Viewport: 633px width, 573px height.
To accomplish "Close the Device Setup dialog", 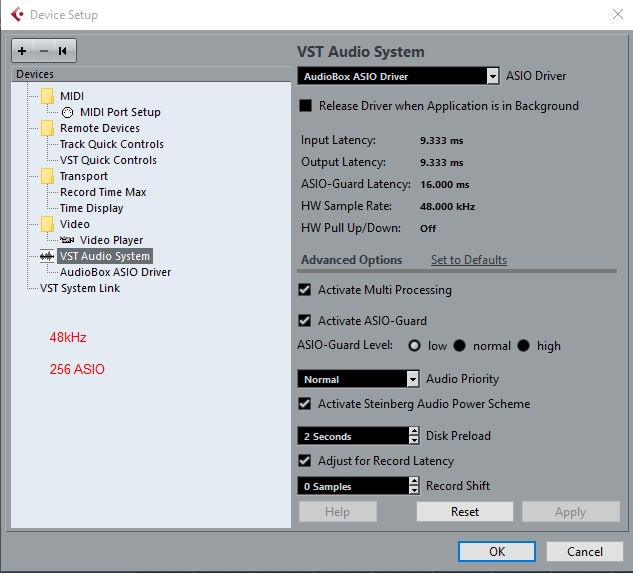I will [x=618, y=15].
